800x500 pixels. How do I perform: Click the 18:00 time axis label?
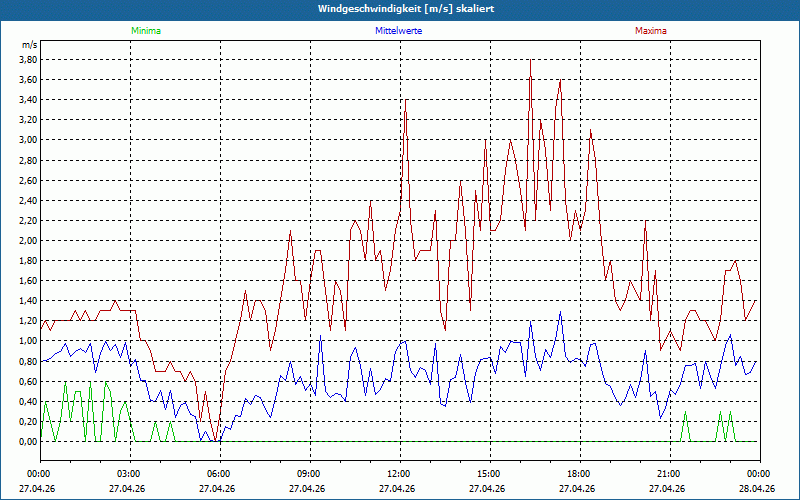click(578, 474)
